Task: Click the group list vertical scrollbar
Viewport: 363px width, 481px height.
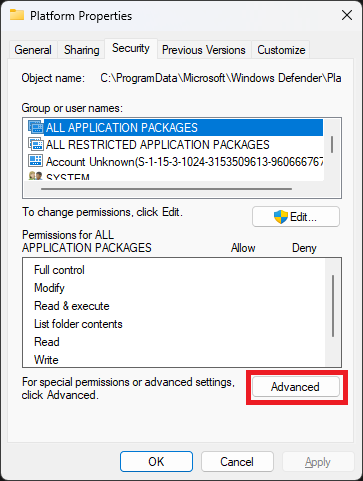Action: [332, 144]
